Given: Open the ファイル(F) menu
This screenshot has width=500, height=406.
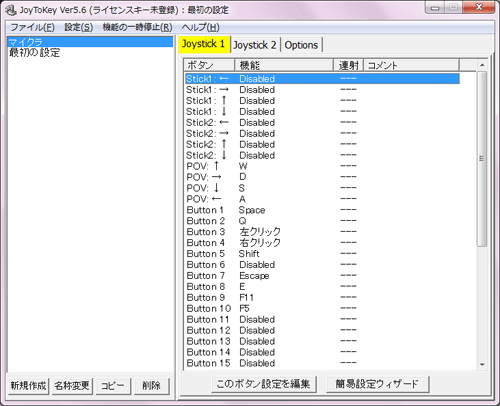Looking at the screenshot, I should (x=33, y=27).
